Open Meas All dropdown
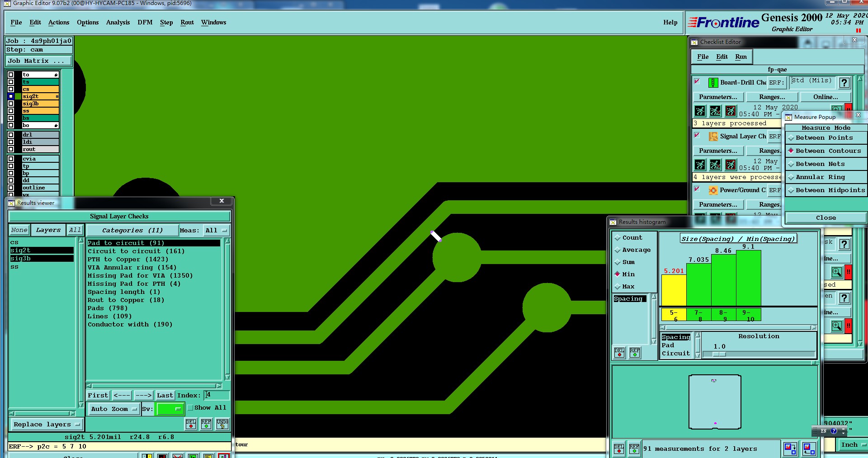Image resolution: width=868 pixels, height=458 pixels. [x=216, y=230]
